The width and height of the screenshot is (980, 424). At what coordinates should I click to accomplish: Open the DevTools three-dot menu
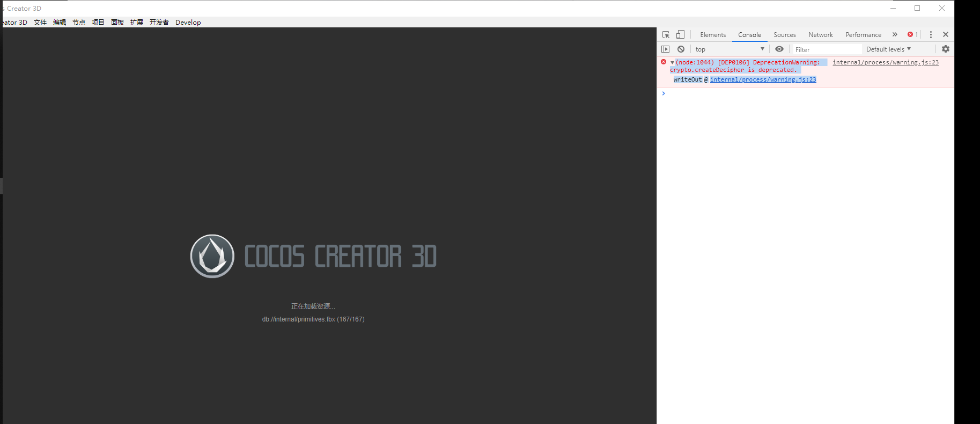931,34
